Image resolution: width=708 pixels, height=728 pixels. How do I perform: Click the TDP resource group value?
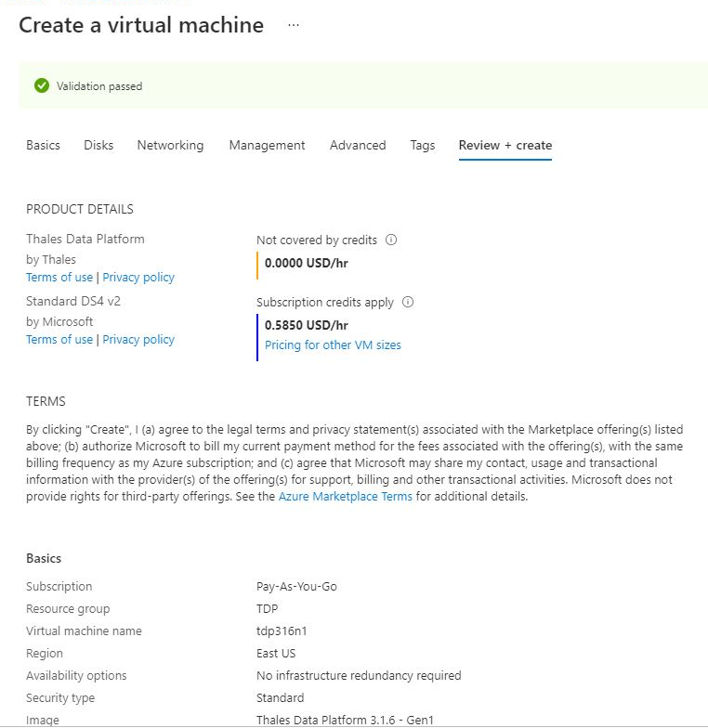(x=268, y=609)
